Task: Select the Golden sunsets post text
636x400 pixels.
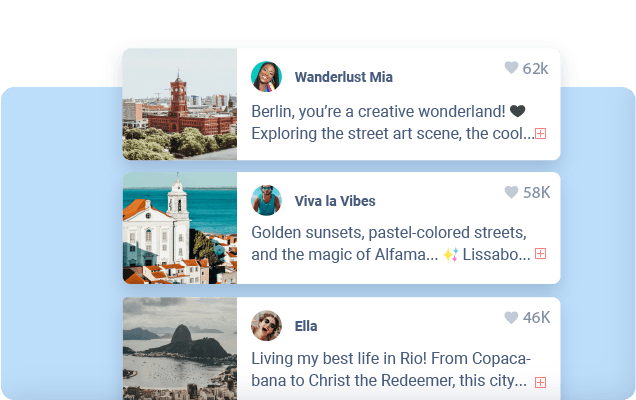Action: (x=391, y=243)
